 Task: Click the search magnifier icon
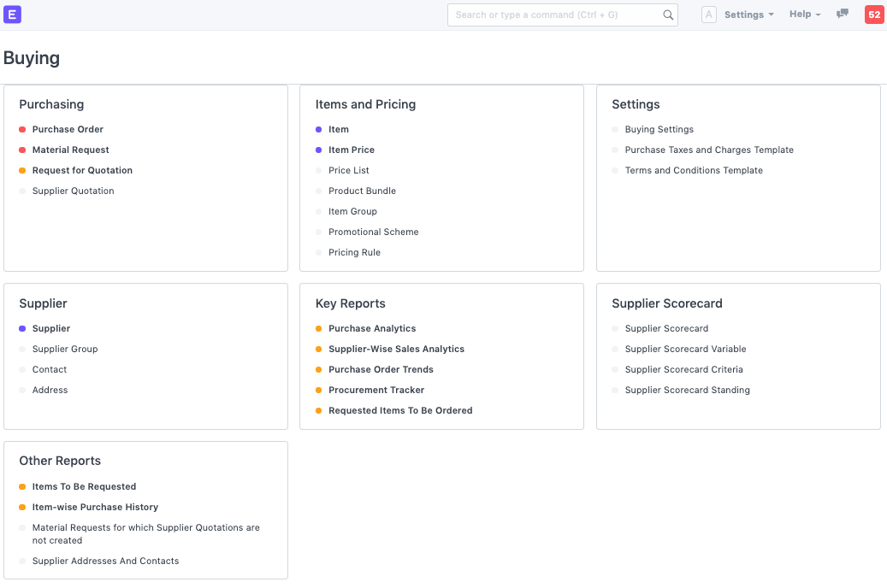(668, 15)
